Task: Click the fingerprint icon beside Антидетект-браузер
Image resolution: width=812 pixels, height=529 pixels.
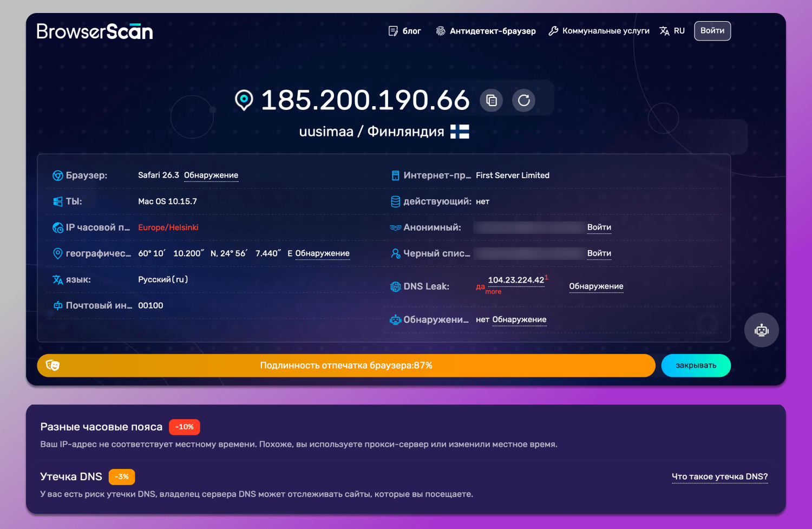Action: 440,31
